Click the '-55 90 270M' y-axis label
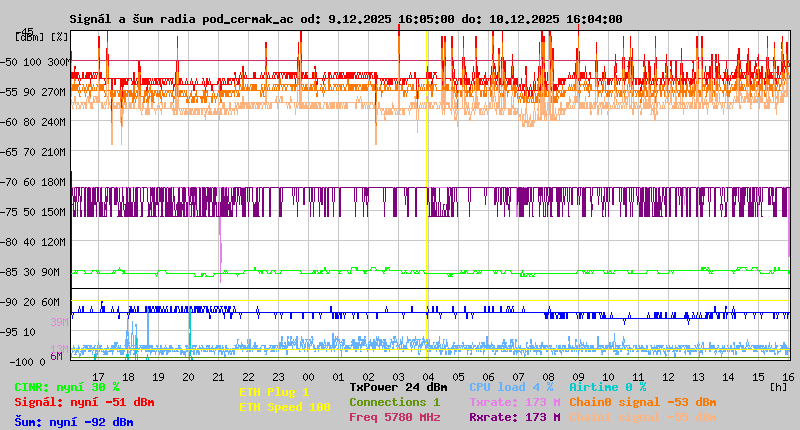Image resolution: width=800 pixels, height=430 pixels. click(33, 92)
